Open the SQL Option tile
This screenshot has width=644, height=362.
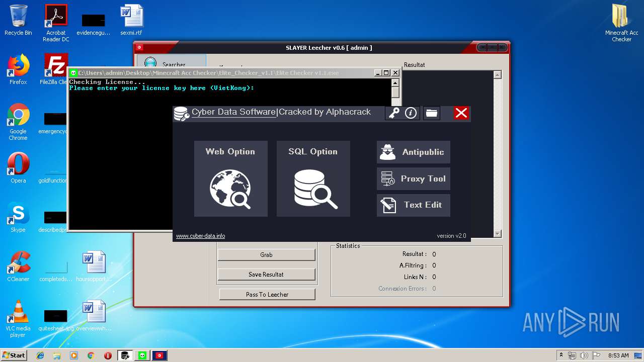(313, 179)
